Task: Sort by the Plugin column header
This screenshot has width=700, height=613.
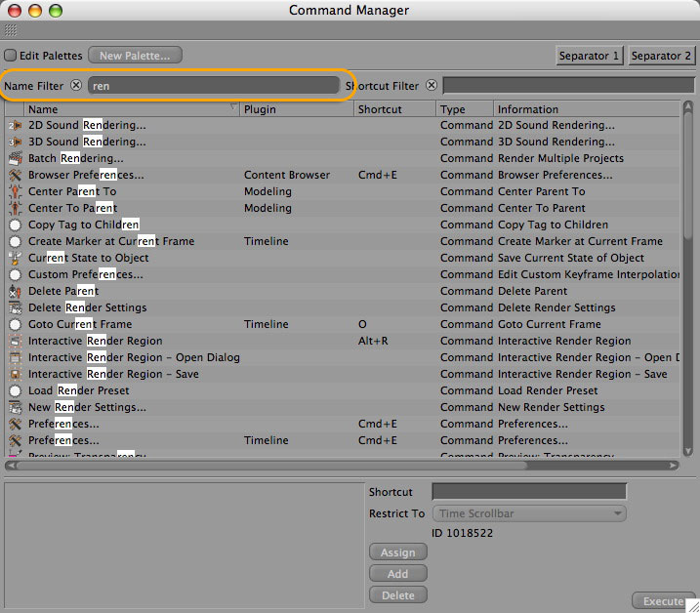Action: [x=296, y=109]
